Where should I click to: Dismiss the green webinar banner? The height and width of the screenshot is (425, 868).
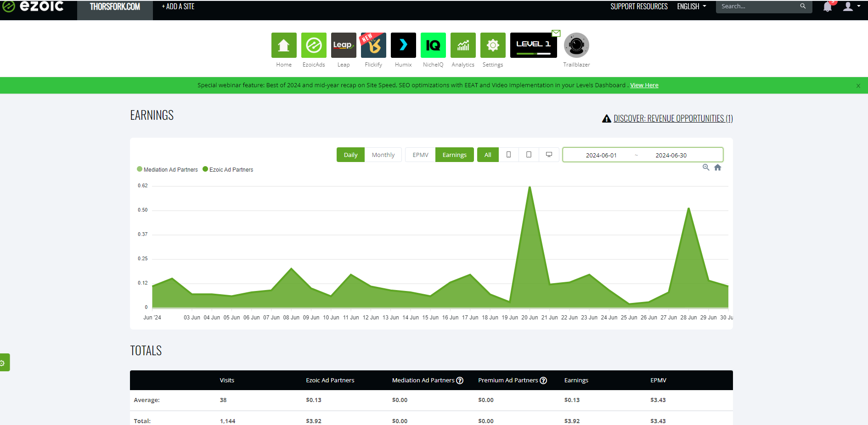coord(858,86)
